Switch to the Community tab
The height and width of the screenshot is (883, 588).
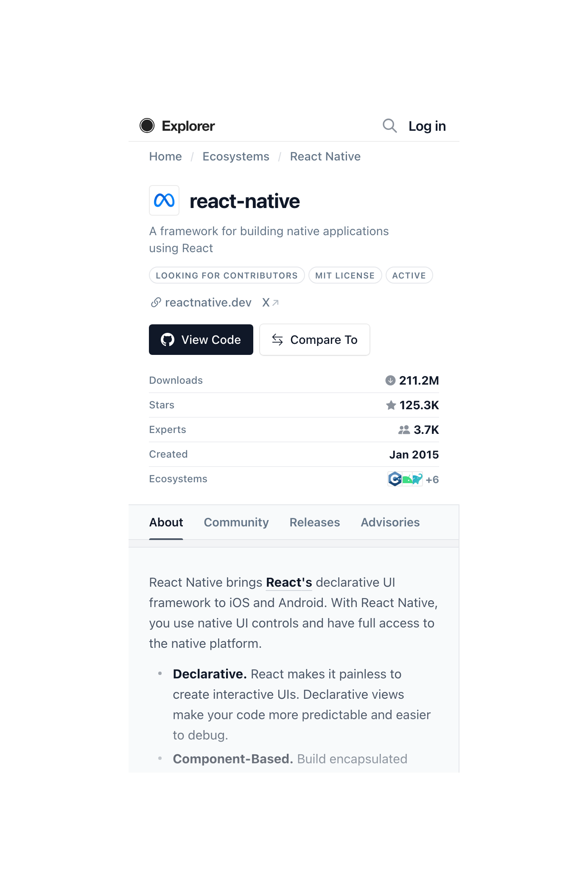point(236,523)
